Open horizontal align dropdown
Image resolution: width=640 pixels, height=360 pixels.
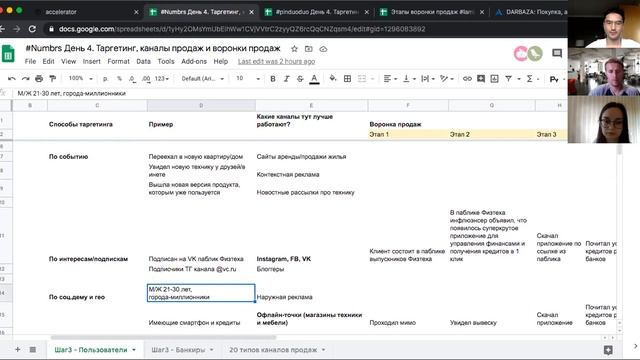(x=390, y=78)
